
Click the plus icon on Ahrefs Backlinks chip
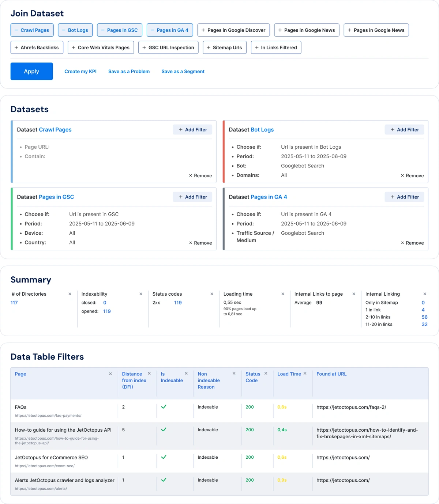click(x=16, y=48)
